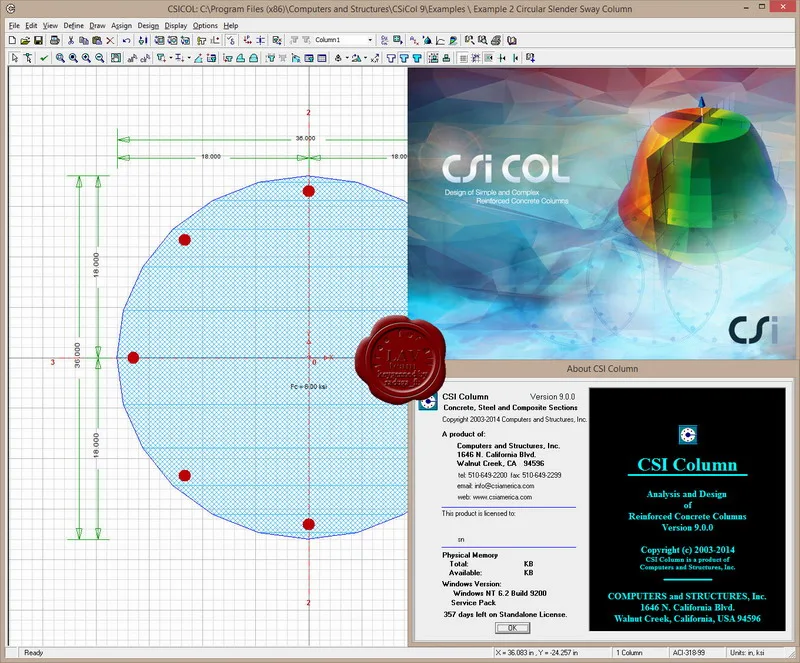Expand the arrow next to the I-section draw tool

[189, 58]
